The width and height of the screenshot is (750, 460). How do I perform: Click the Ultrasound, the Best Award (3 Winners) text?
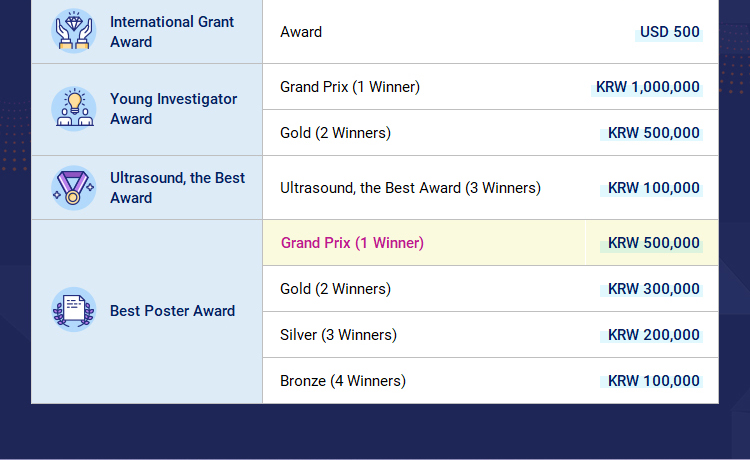click(x=410, y=188)
